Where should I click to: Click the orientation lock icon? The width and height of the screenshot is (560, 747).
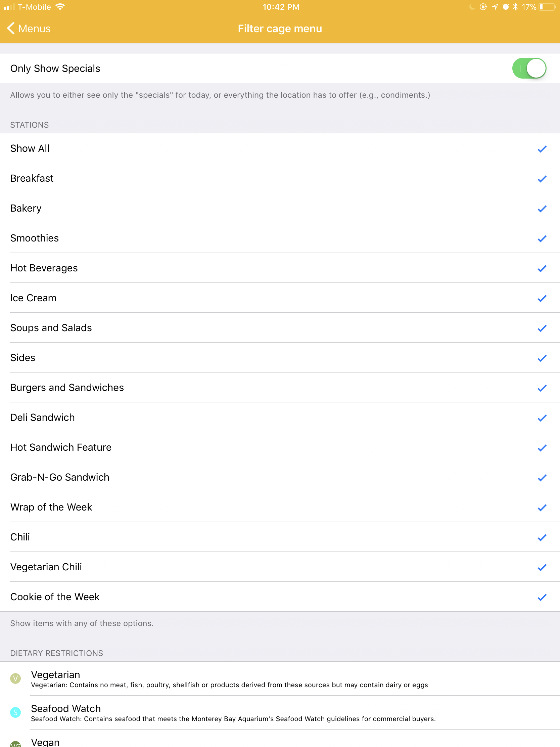pos(483,7)
